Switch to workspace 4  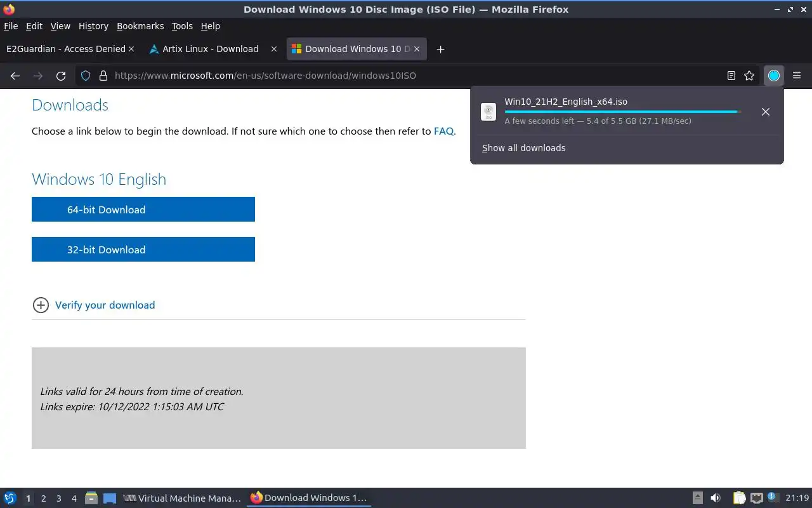[x=74, y=498]
